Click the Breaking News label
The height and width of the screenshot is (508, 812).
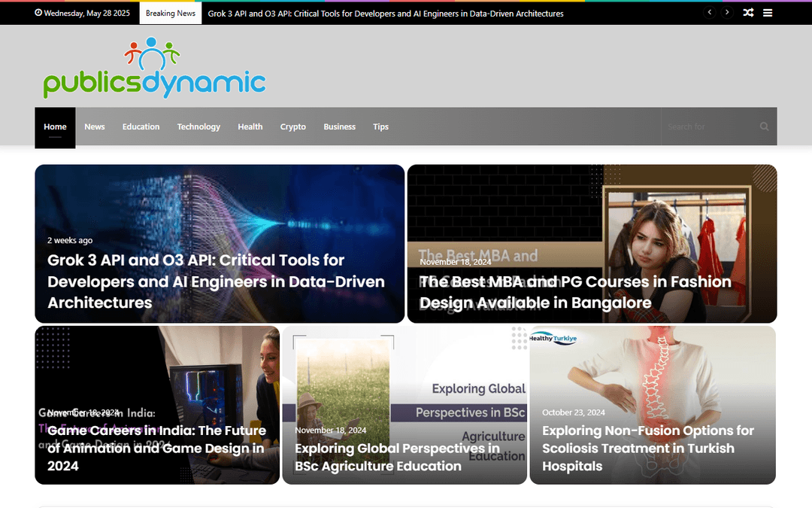pyautogui.click(x=171, y=13)
